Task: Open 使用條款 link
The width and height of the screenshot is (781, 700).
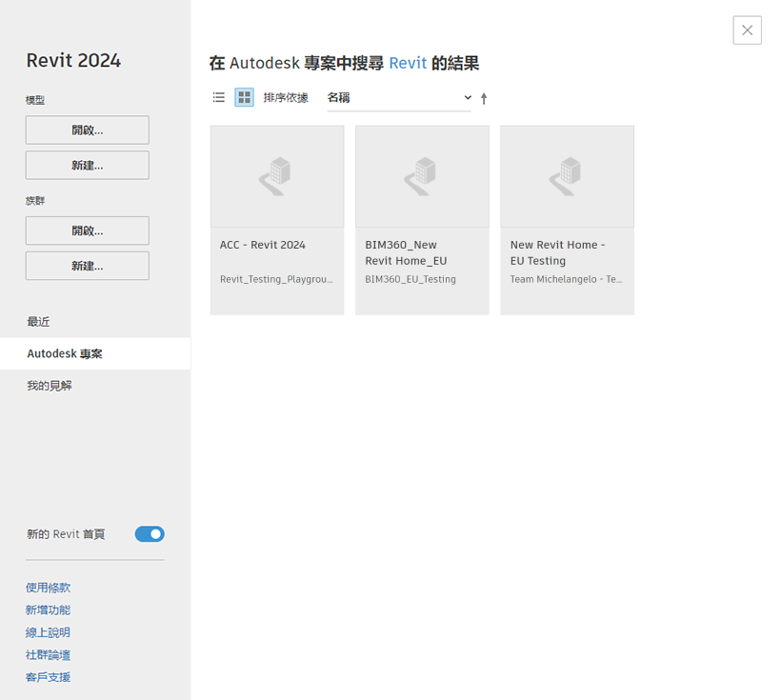Action: [x=48, y=588]
